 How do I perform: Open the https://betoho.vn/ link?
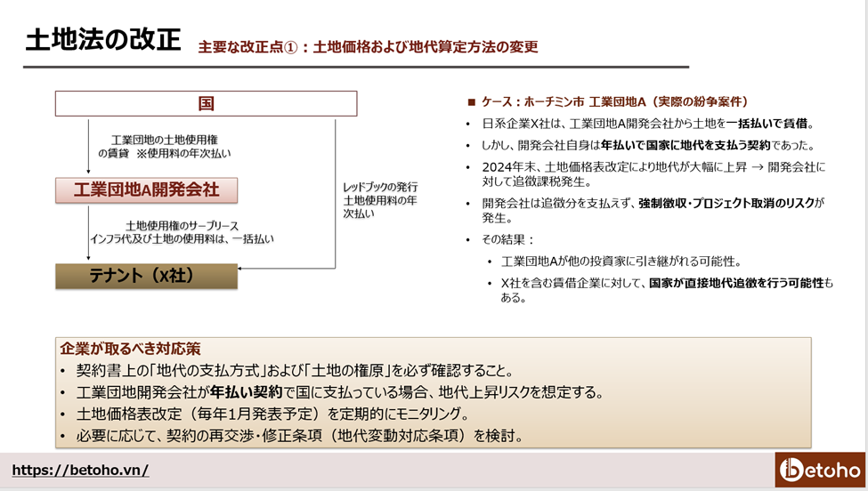click(80, 471)
